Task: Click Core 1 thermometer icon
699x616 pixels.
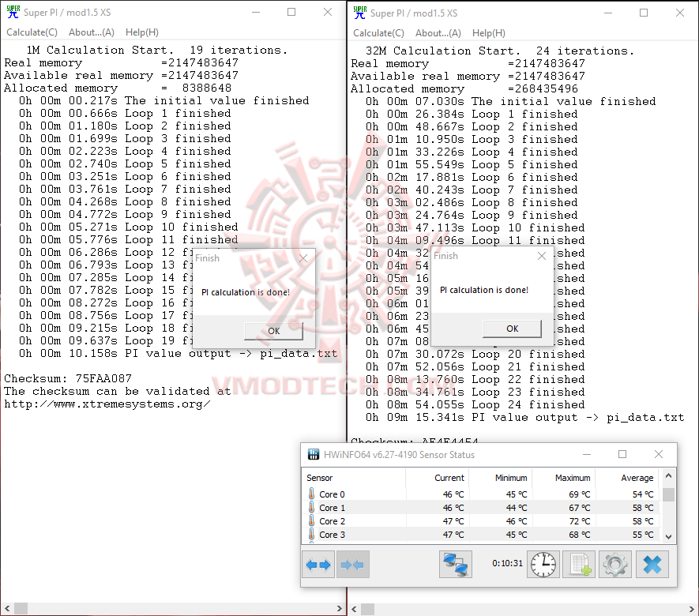Action: pyautogui.click(x=312, y=507)
